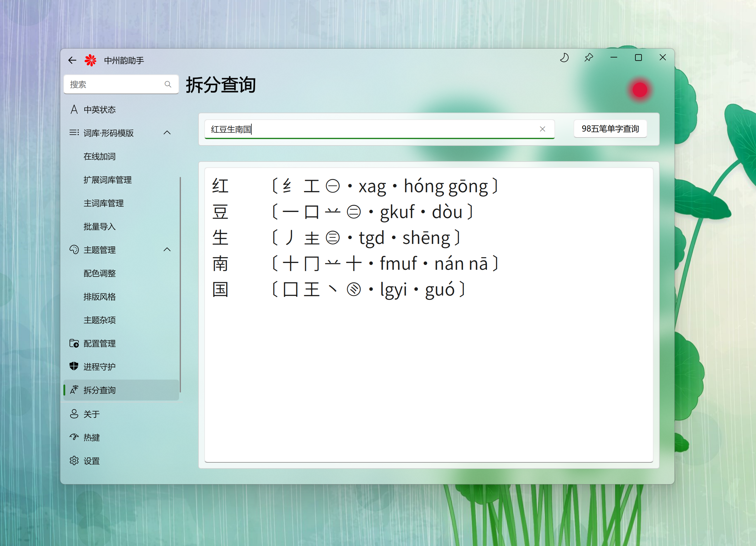Open 设置 gear item
756x546 pixels.
pos(91,461)
